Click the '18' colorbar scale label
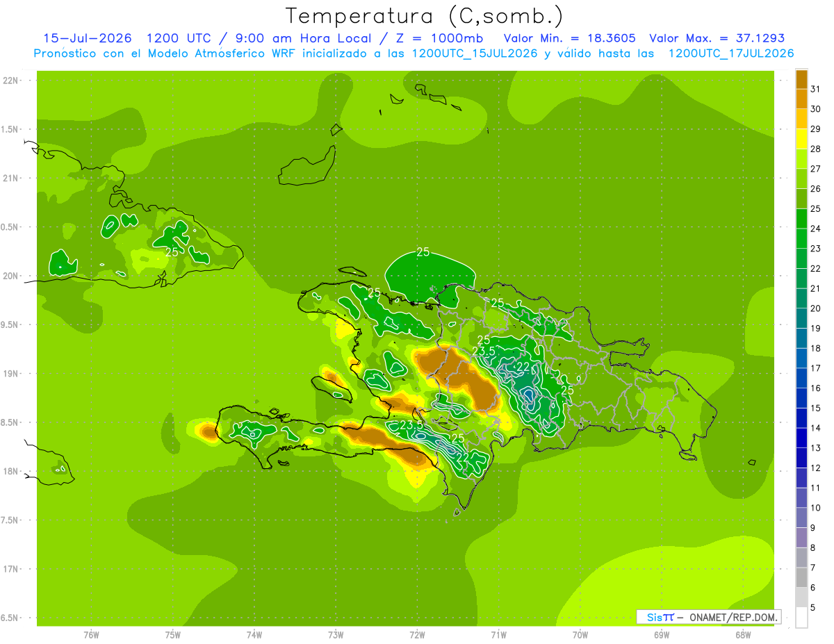Viewport: 834px width, 644px height. click(815, 348)
